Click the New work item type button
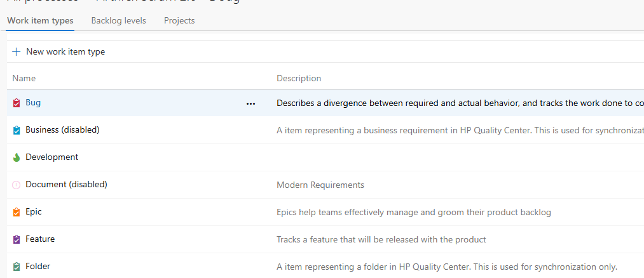 coord(65,52)
